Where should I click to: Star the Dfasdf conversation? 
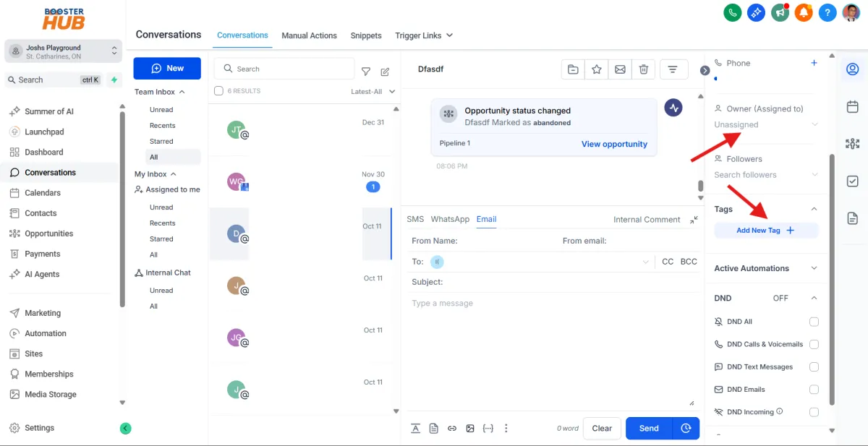point(597,69)
